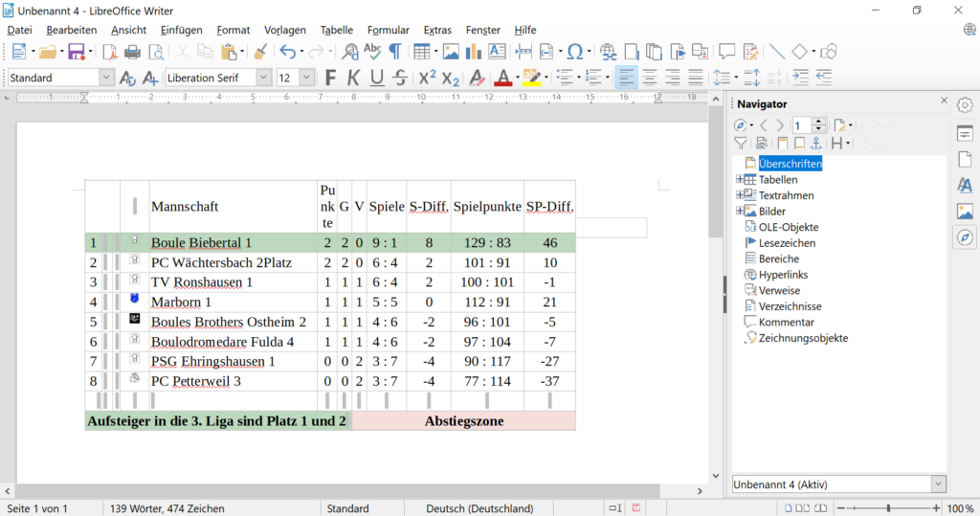980x516 pixels.
Task: Click Navigator page number field
Action: [802, 125]
